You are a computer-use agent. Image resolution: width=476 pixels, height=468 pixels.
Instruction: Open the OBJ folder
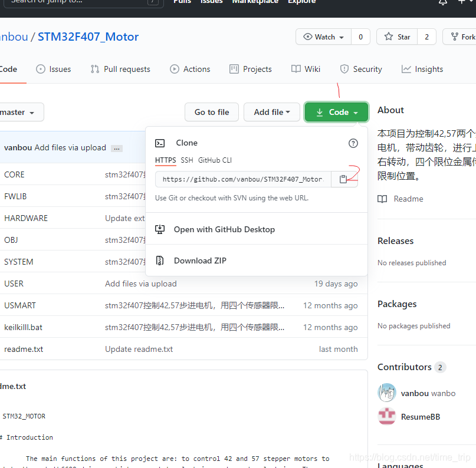pos(11,240)
